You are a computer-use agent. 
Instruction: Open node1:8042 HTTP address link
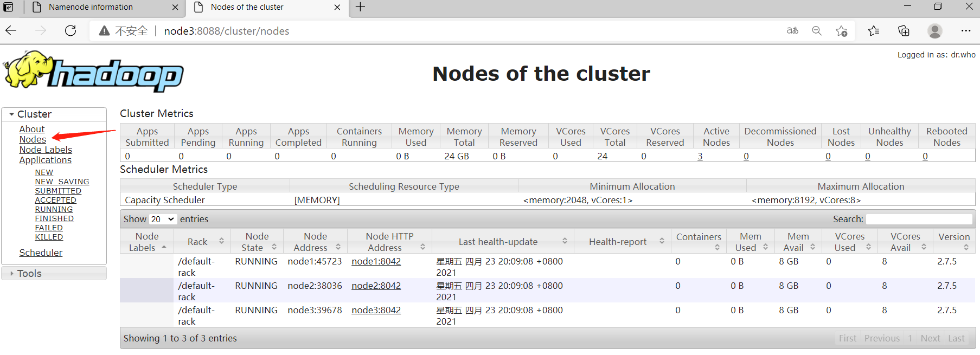coord(376,261)
